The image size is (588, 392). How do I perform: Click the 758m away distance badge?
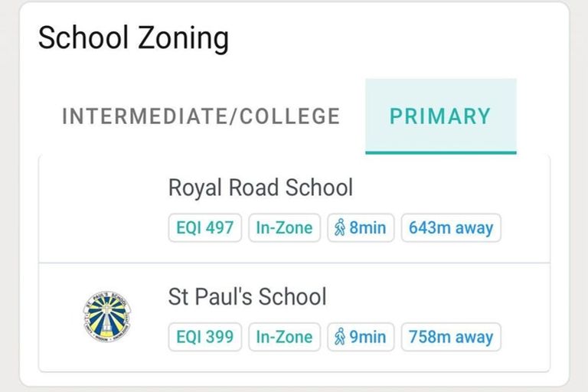point(451,337)
